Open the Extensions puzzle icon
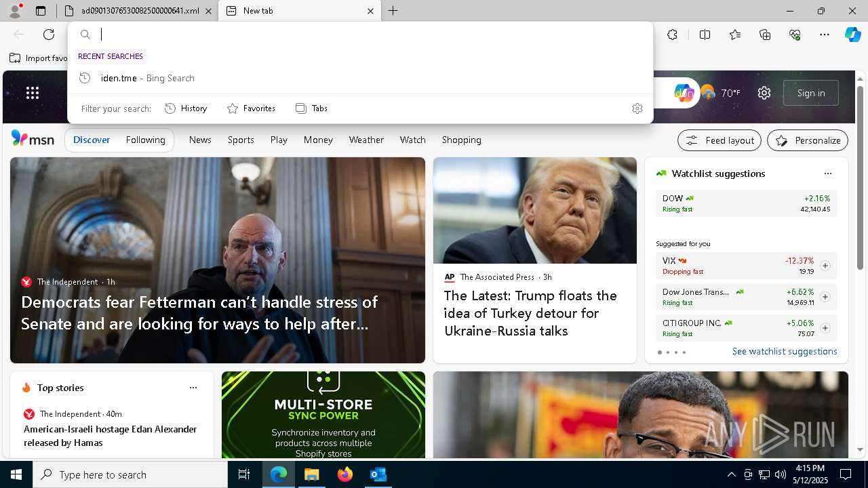868x488 pixels. [x=672, y=35]
